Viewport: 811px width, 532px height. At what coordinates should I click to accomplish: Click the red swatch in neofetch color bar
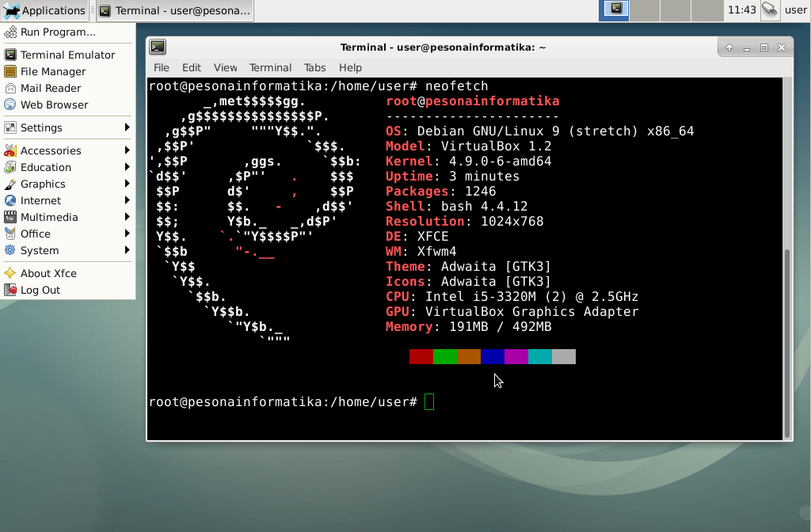422,356
